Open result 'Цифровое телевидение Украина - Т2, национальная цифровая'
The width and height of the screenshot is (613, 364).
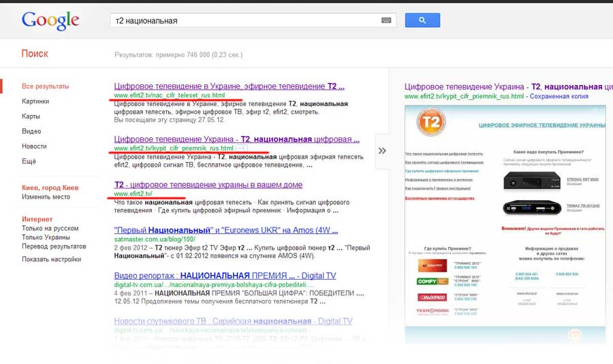pyautogui.click(x=236, y=139)
